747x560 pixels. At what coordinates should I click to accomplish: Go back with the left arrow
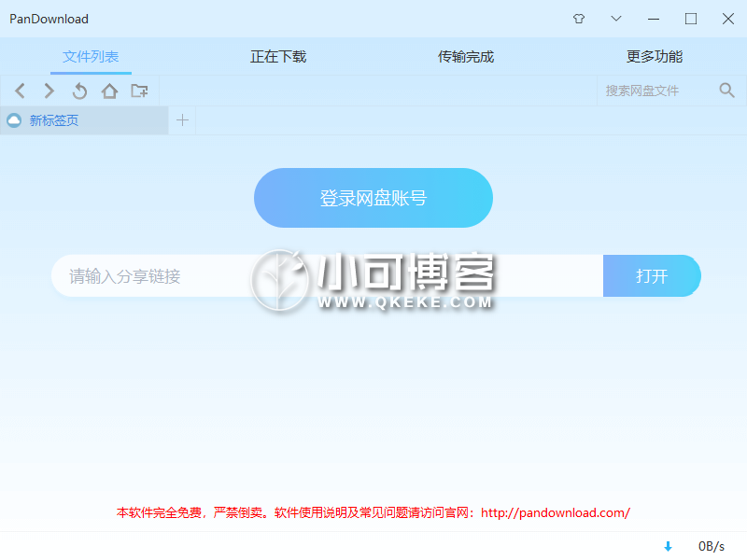[x=20, y=91]
